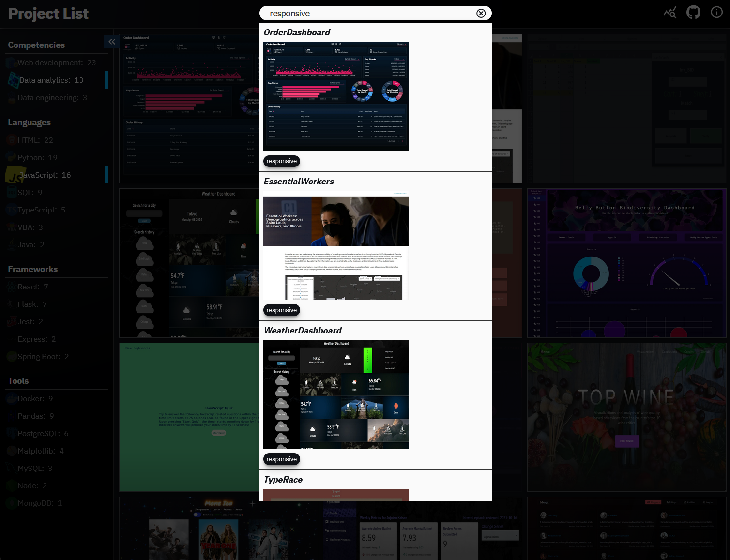Select the React framework filter
This screenshot has width=730, height=560.
[x=57, y=287]
